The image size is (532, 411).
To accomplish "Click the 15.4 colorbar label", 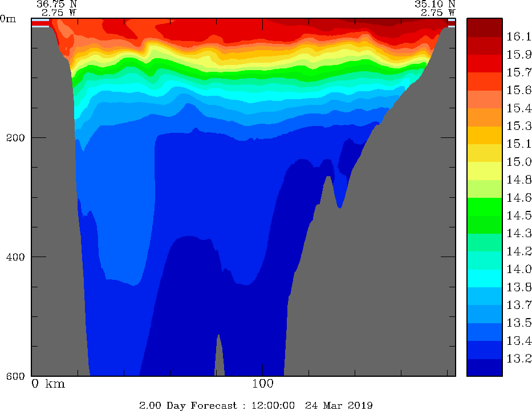I will click(519, 108).
